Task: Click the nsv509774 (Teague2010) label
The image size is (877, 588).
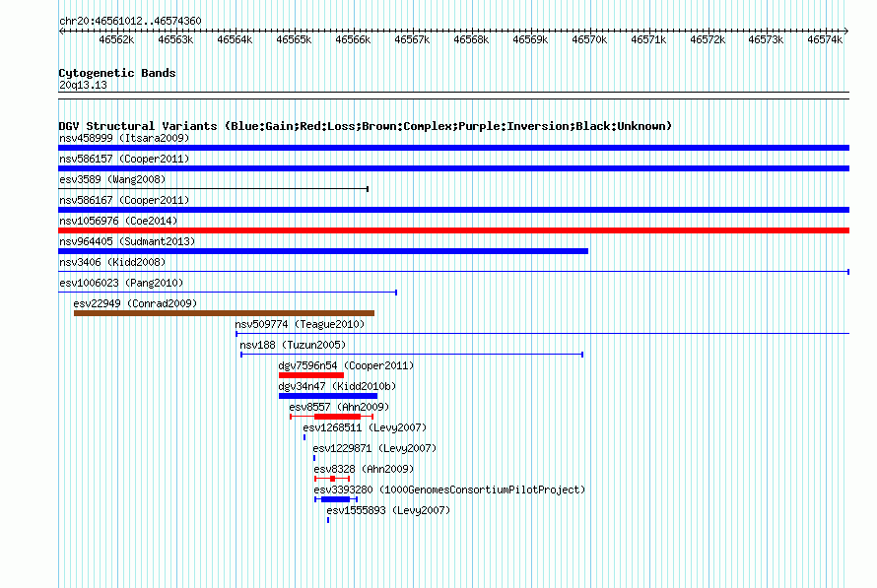Action: coord(300,324)
